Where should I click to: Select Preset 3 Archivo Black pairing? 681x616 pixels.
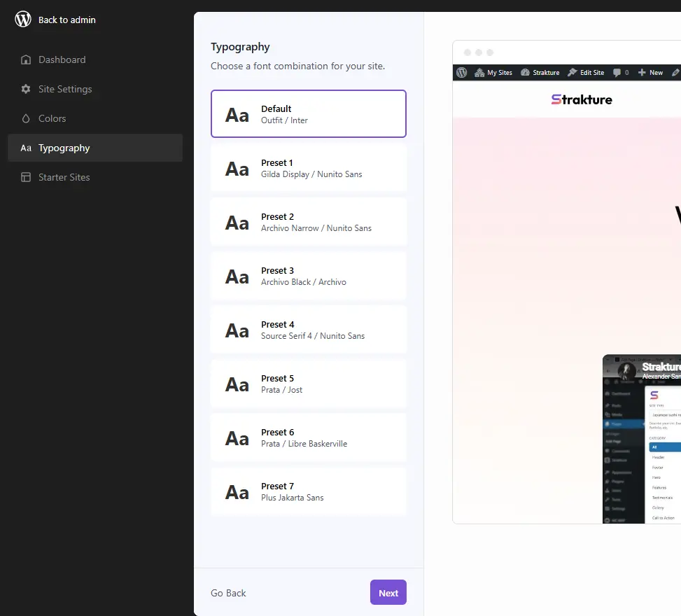pyautogui.click(x=308, y=276)
